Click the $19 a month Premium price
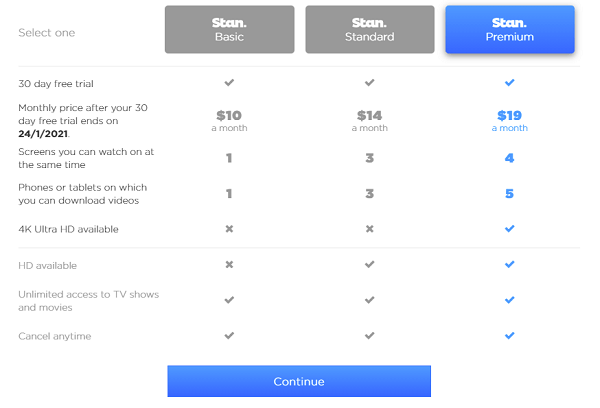This screenshot has width=600, height=408. (x=510, y=121)
